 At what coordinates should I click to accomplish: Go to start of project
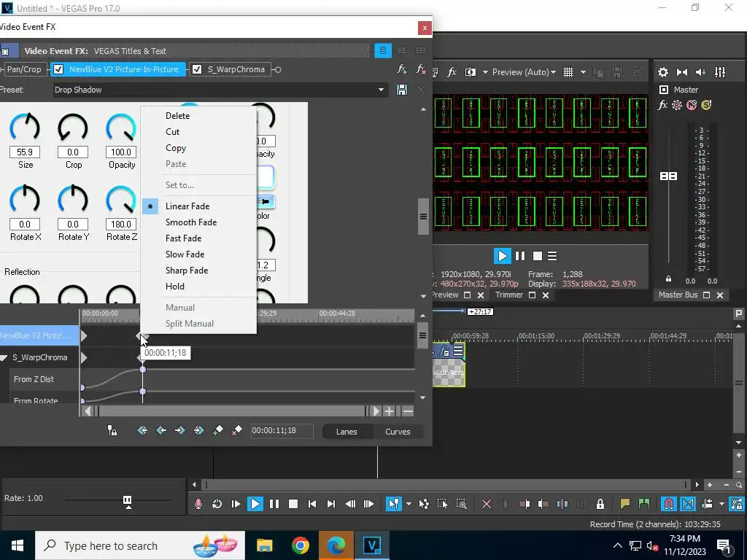pyautogui.click(x=312, y=504)
